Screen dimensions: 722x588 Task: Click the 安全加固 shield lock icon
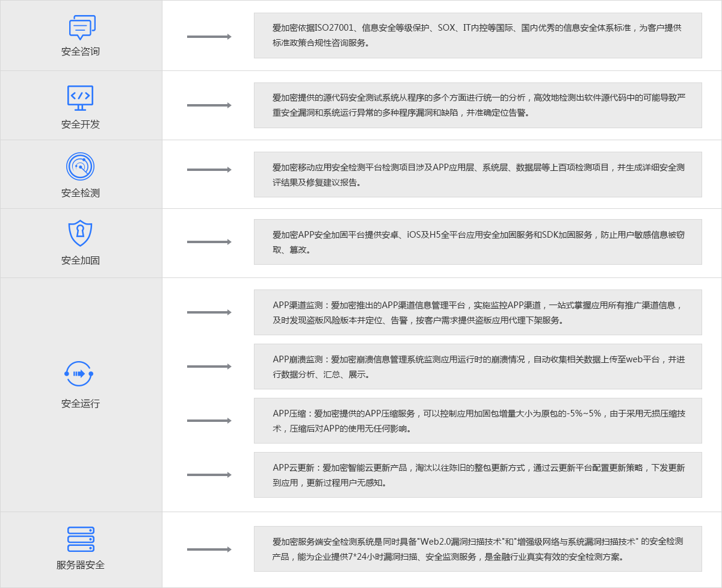click(80, 234)
